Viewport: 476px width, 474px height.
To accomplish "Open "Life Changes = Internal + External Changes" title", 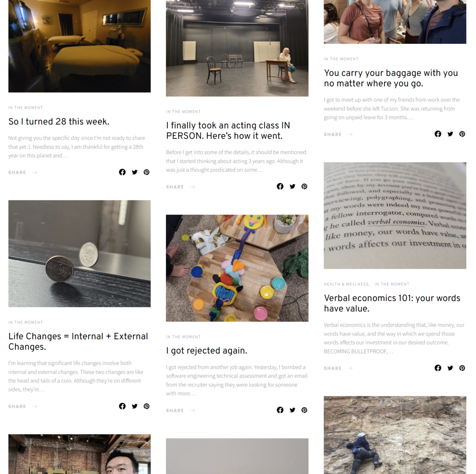I will coord(78,341).
